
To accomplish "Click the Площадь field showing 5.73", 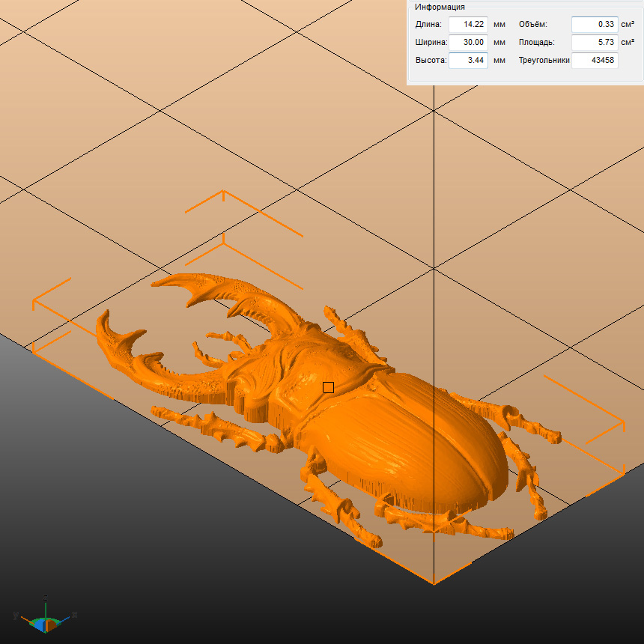I will coord(594,43).
